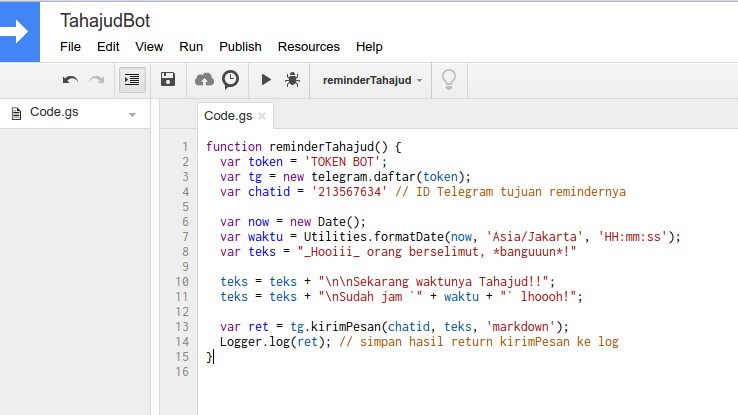Close the Code.gs tab
The width and height of the screenshot is (738, 415).
[x=262, y=116]
